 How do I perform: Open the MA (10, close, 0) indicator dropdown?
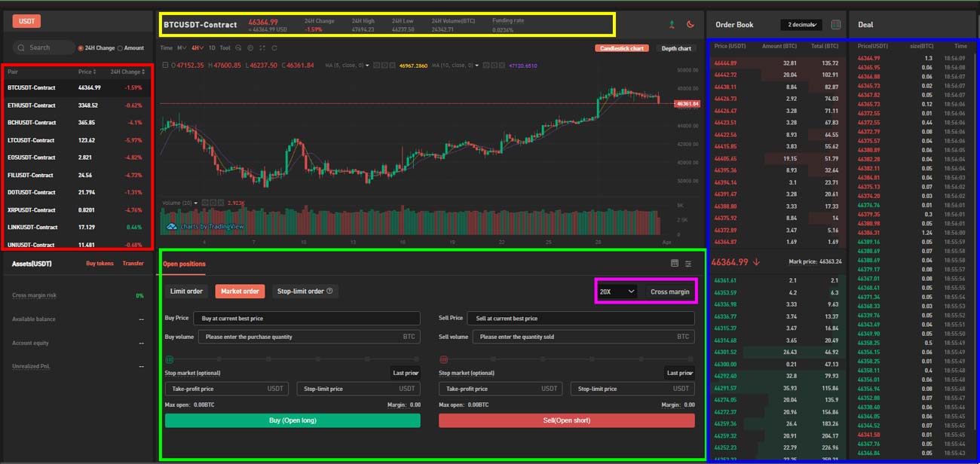(478, 66)
